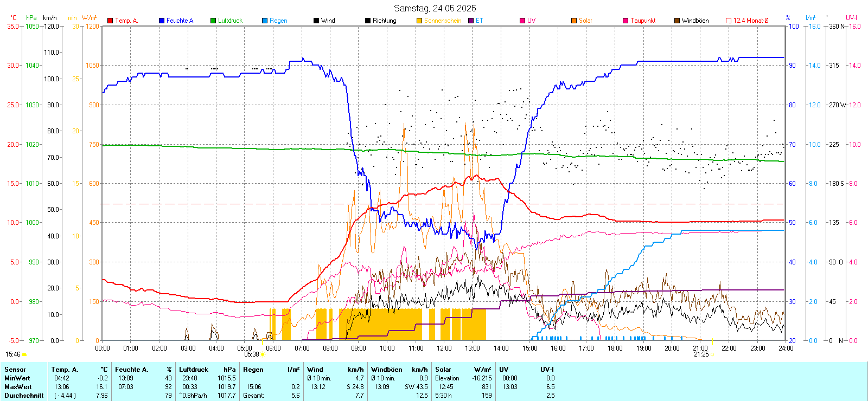Click the green Luftdruck legend square
Image resolution: width=868 pixels, height=401 pixels.
213,21
